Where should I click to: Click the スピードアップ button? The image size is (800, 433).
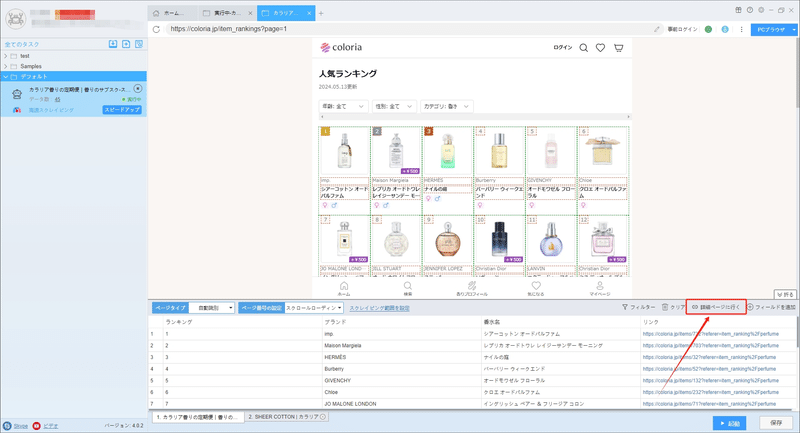click(122, 110)
